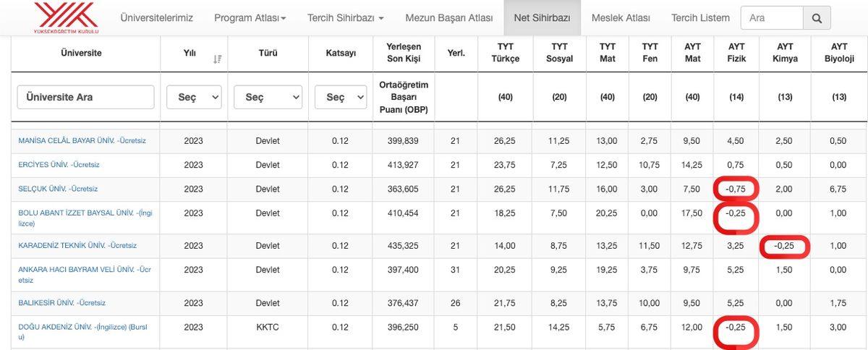Focus the Üniversite Ara filter box
The width and height of the screenshot is (868, 350).
(85, 97)
